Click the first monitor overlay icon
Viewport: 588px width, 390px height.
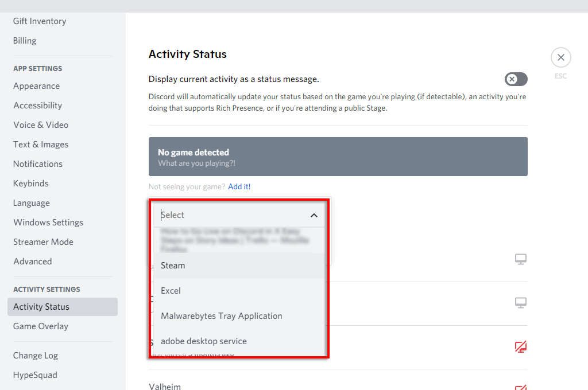(520, 259)
